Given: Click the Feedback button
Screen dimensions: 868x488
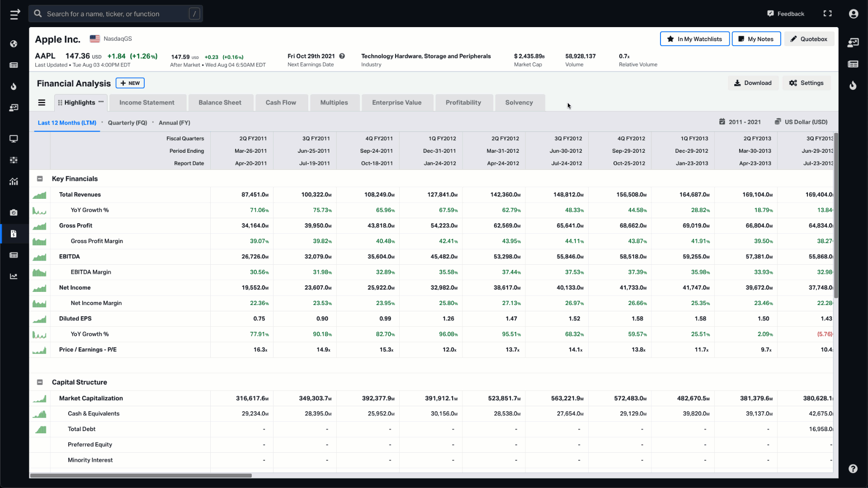Looking at the screenshot, I should coord(786,14).
